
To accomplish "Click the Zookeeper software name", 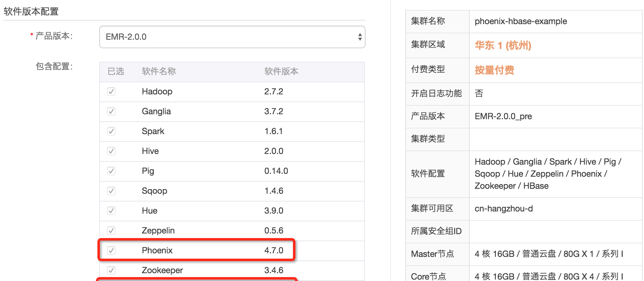I will [x=162, y=270].
